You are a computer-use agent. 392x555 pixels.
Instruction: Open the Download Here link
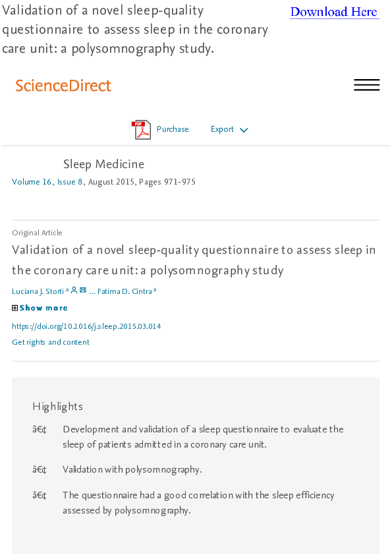point(334,12)
